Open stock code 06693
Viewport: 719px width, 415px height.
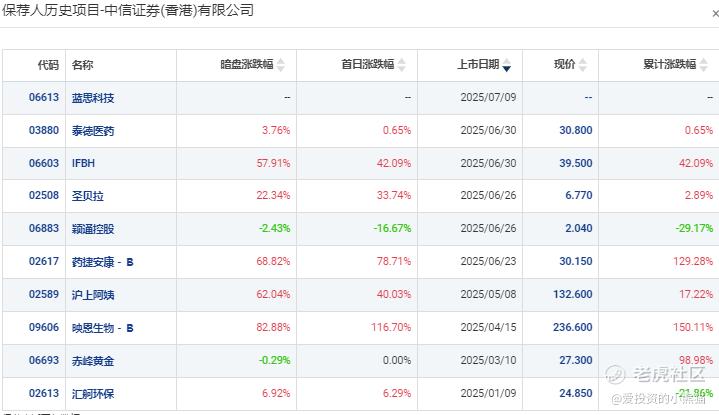[44, 360]
